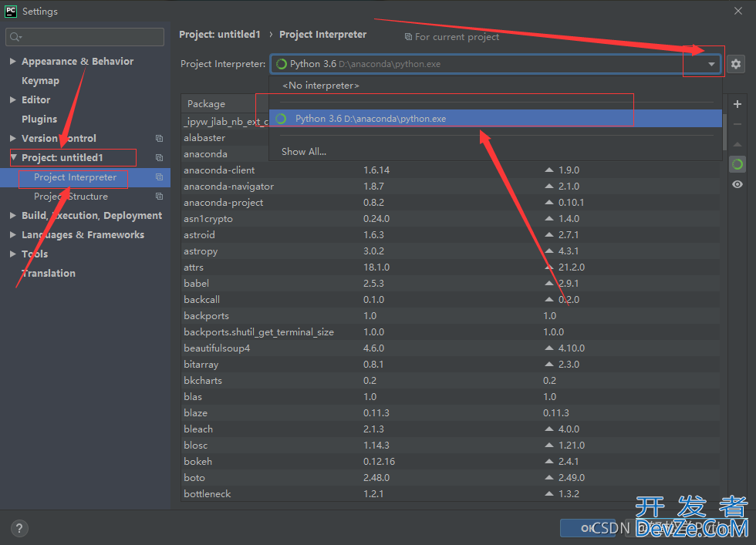The height and width of the screenshot is (545, 756).
Task: Click upgrade arrow for bottleneck 1.3.2
Action: (x=549, y=493)
